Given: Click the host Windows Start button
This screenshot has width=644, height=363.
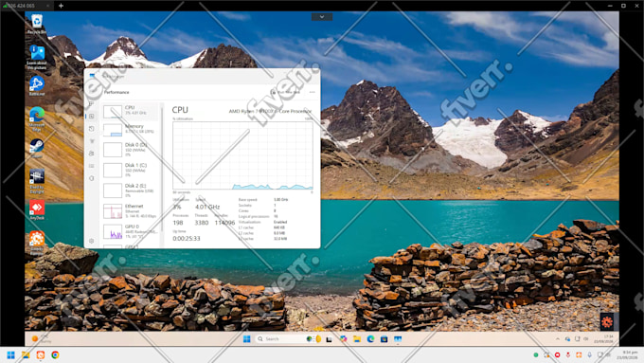Looking at the screenshot, I should tap(10, 354).
